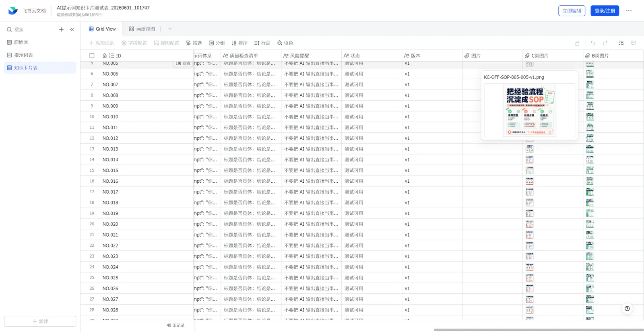Image resolution: width=644 pixels, height=332 pixels.
Task: Collapse the sidebar with double-chevron icon
Action: (x=72, y=29)
